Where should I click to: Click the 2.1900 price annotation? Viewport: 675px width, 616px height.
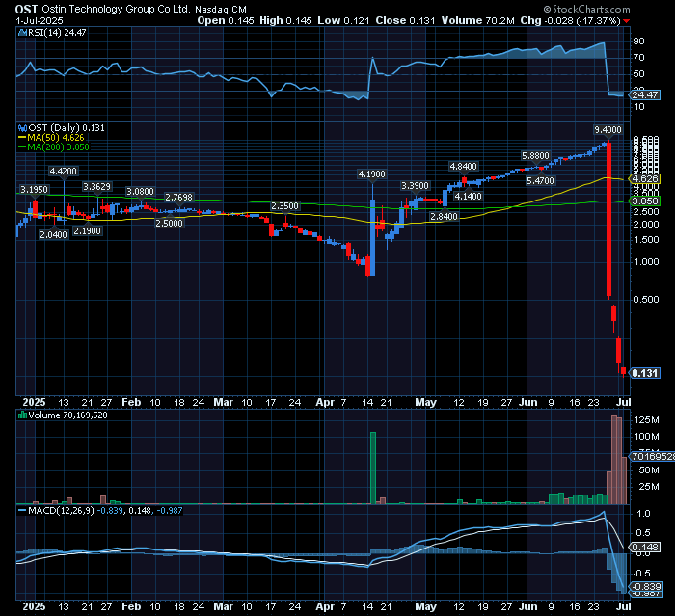88,230
